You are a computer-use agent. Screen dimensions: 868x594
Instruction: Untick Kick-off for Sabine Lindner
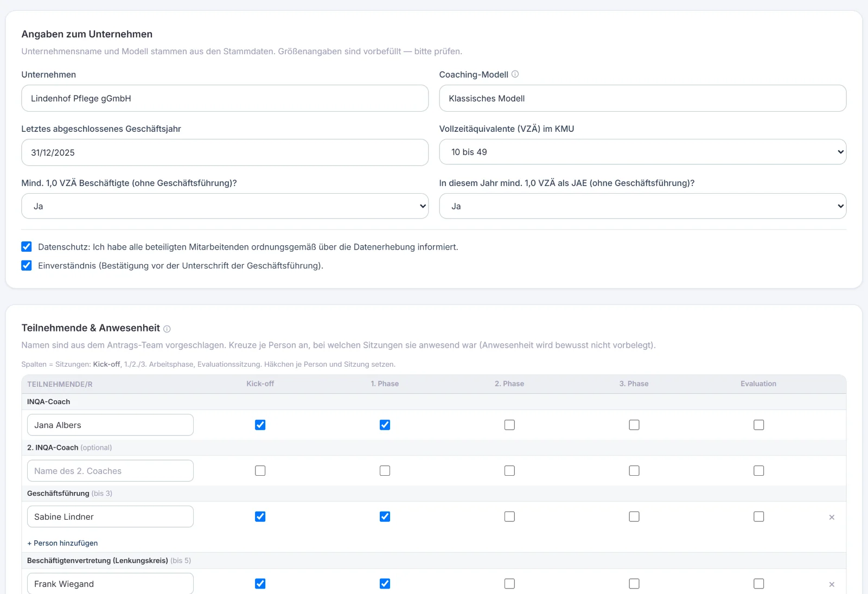[x=260, y=516]
